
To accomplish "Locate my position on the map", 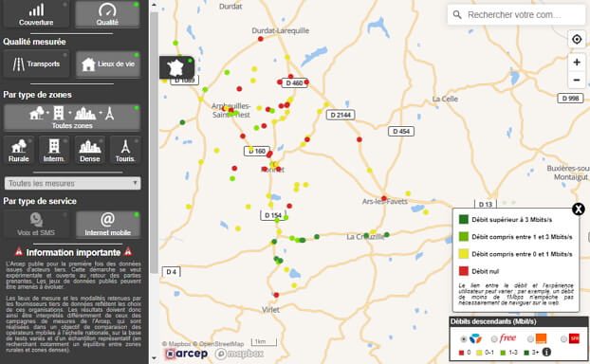I will click(x=577, y=39).
